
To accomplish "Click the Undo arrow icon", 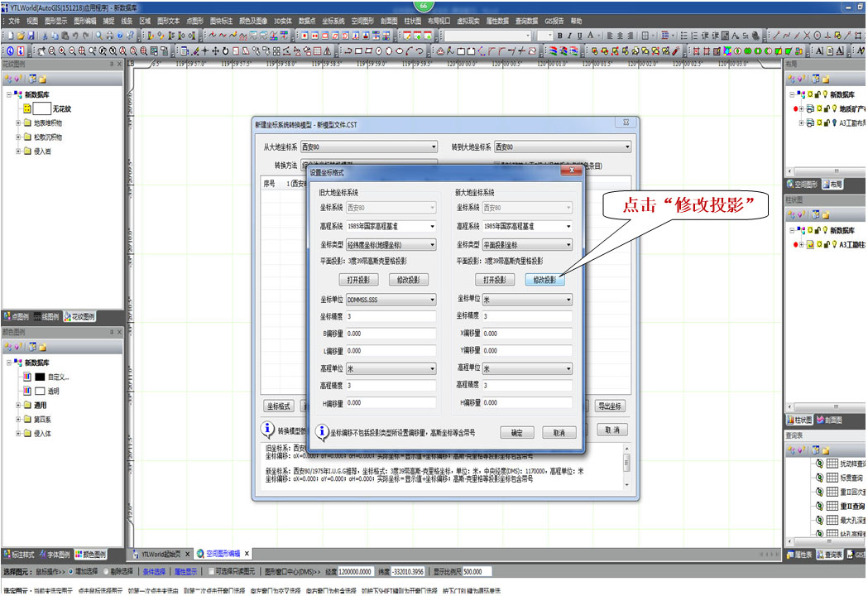I will click(x=75, y=36).
